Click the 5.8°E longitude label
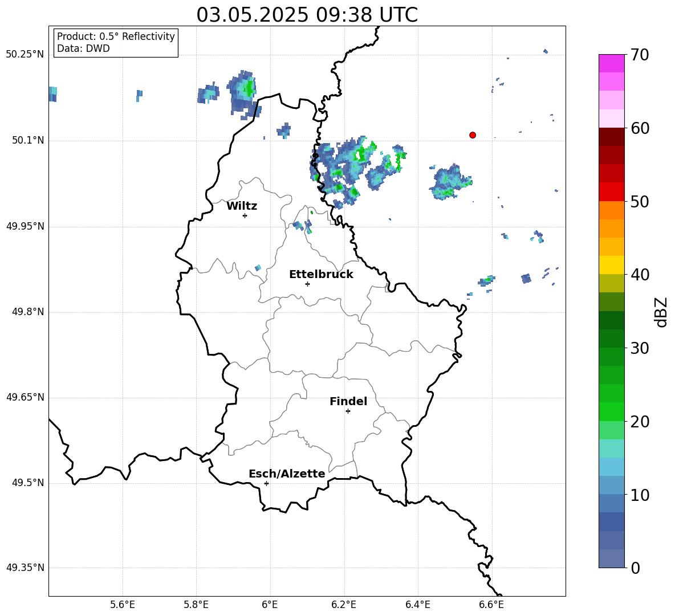675x616 pixels. [x=196, y=605]
